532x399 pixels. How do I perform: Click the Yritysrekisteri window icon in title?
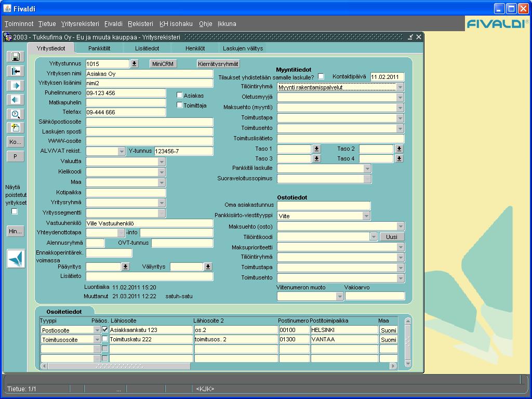[x=8, y=37]
